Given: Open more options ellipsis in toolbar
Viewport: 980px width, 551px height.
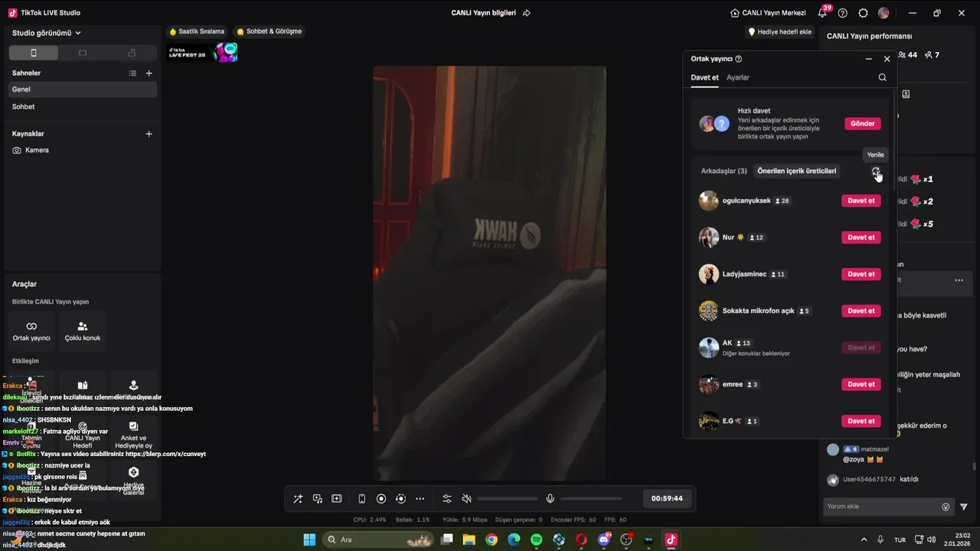Looking at the screenshot, I should coord(420,499).
